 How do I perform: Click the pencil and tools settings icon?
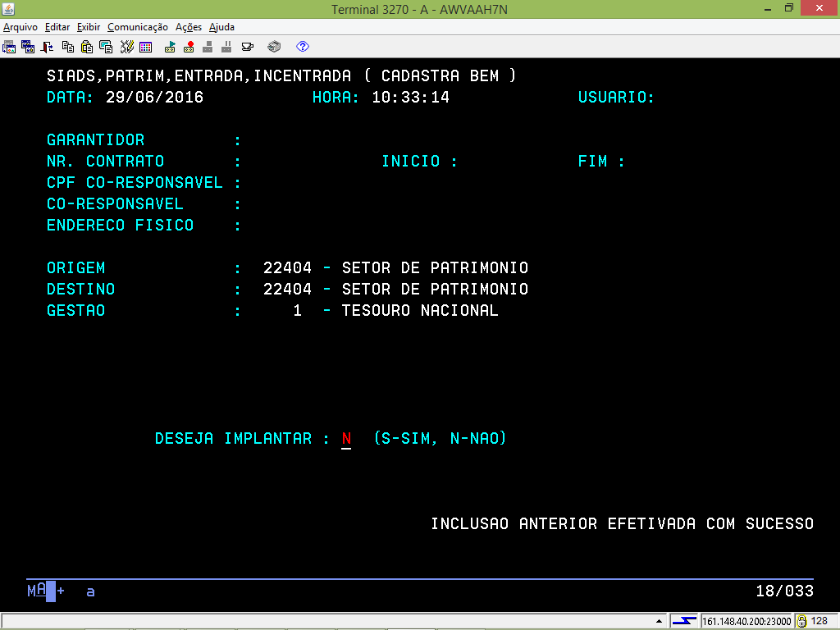pyautogui.click(x=126, y=47)
